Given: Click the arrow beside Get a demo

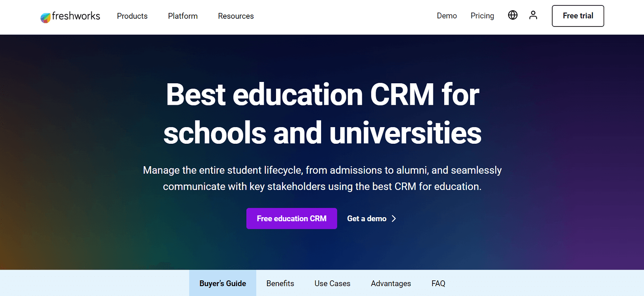Looking at the screenshot, I should point(394,219).
